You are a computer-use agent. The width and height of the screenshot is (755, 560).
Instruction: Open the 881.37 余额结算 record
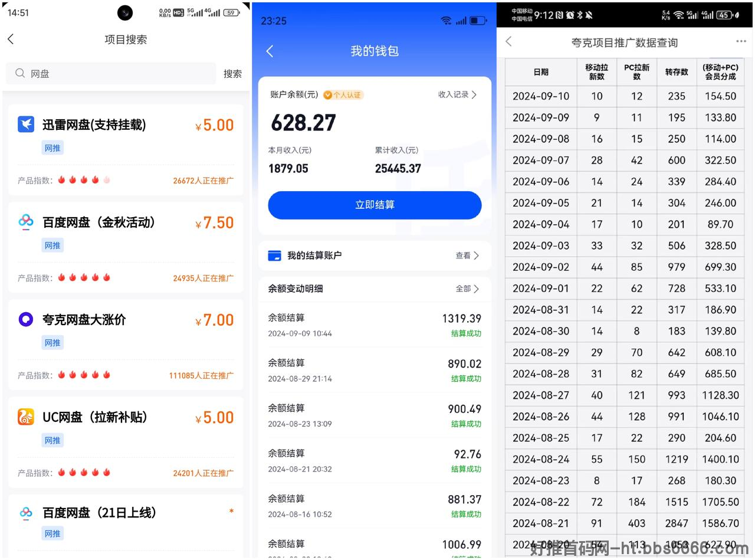[x=375, y=506]
